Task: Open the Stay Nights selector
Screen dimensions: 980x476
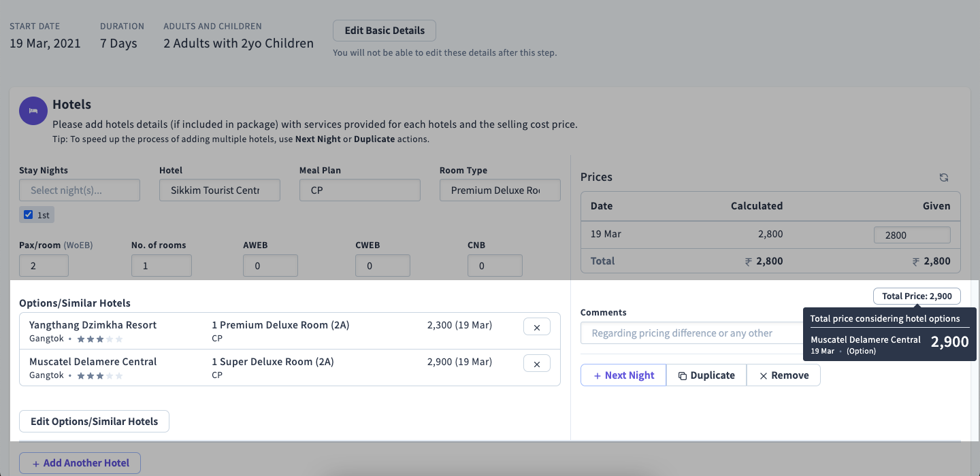Action: pyautogui.click(x=79, y=190)
